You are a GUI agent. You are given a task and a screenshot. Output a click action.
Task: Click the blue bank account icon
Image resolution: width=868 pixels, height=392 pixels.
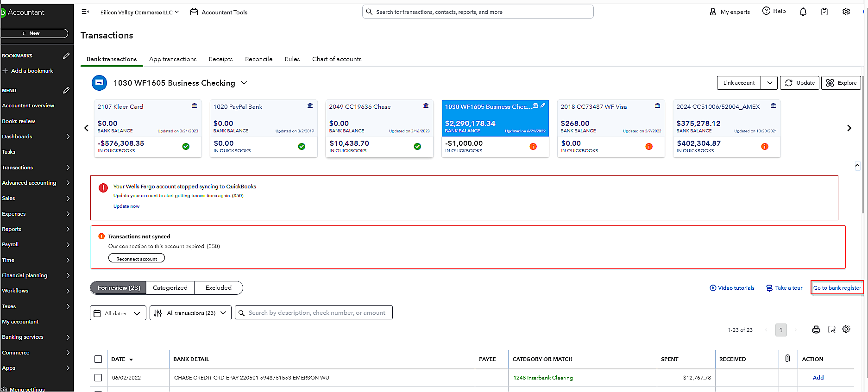(99, 83)
